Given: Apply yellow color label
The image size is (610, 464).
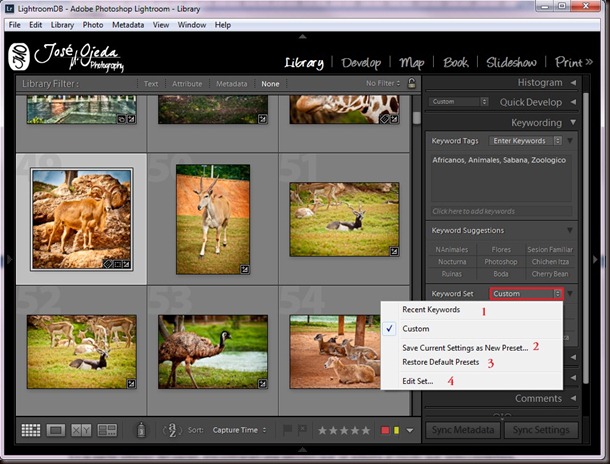Looking at the screenshot, I should [396, 431].
